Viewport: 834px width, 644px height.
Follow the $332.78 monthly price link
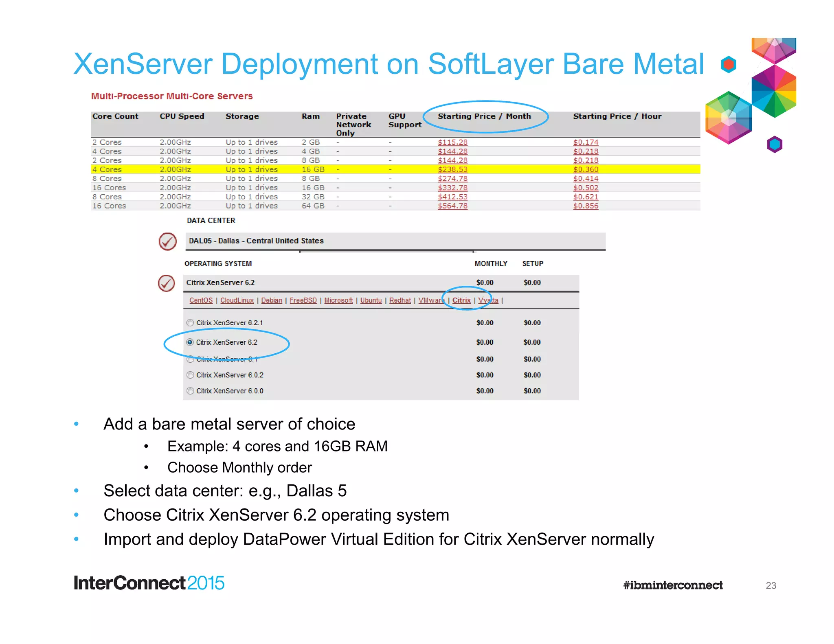point(453,188)
